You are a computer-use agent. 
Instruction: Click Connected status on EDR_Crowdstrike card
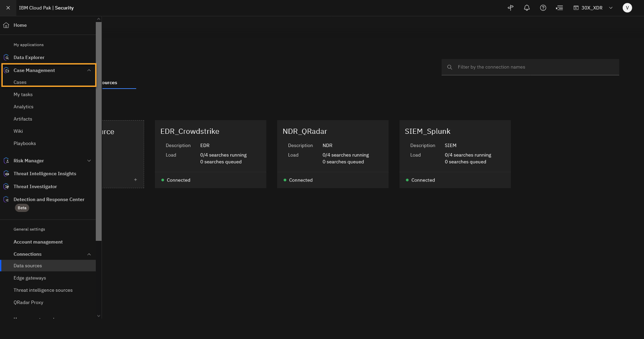point(176,180)
